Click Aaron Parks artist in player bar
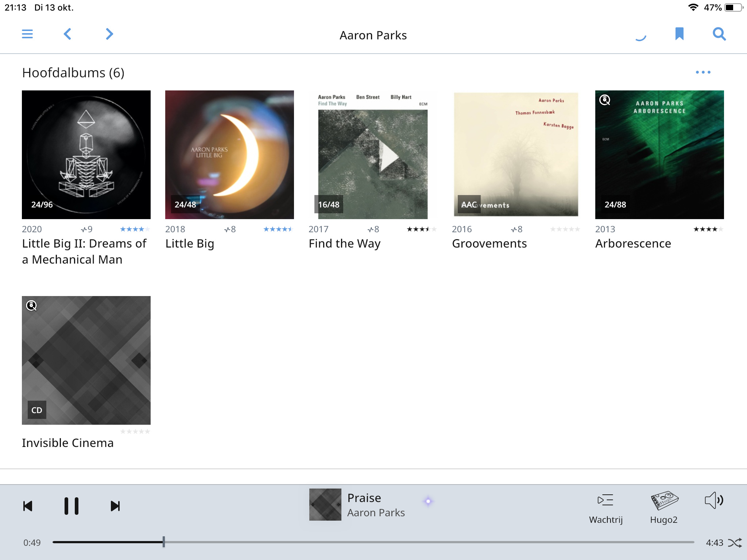The width and height of the screenshot is (747, 560). (x=376, y=513)
